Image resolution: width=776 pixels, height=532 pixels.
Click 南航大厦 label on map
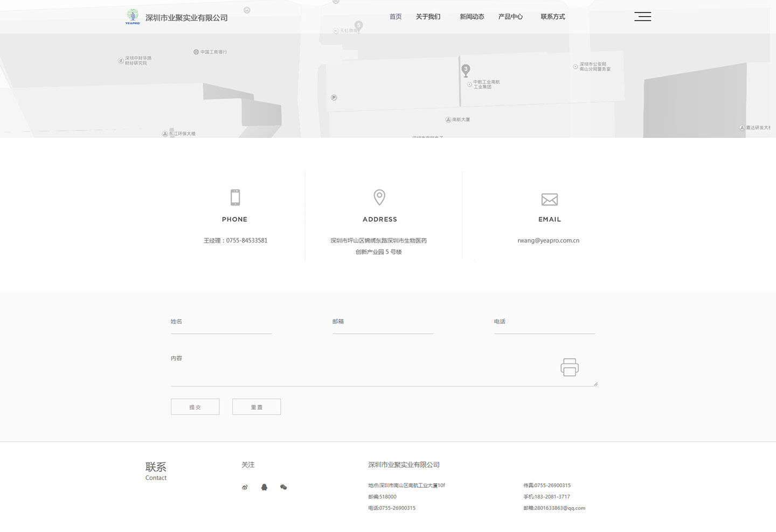(x=461, y=120)
